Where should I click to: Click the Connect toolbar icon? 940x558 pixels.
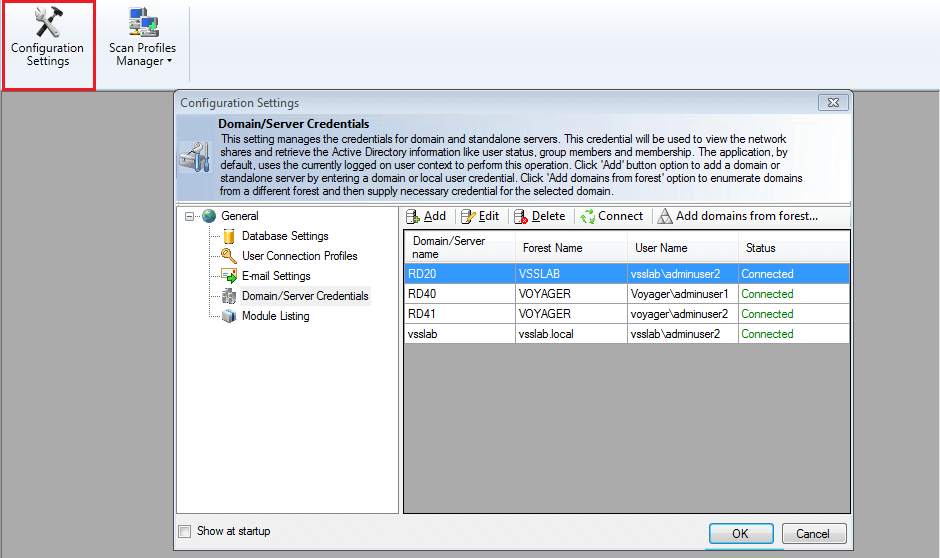point(587,216)
